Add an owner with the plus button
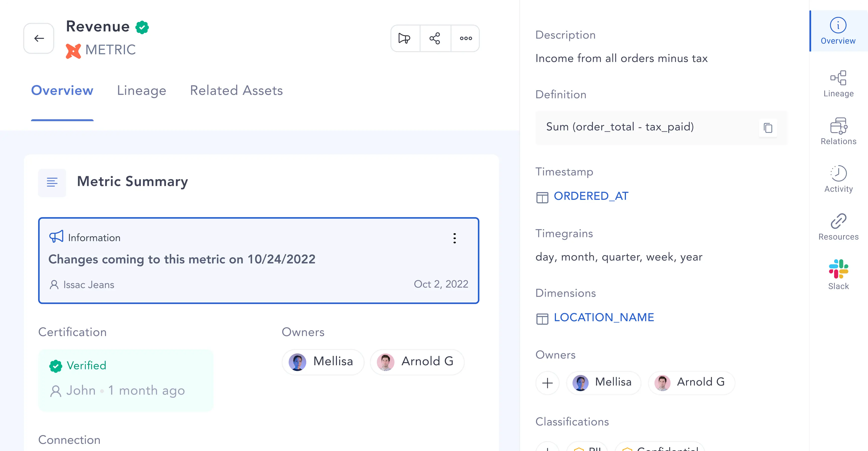The image size is (868, 451). [x=547, y=383]
